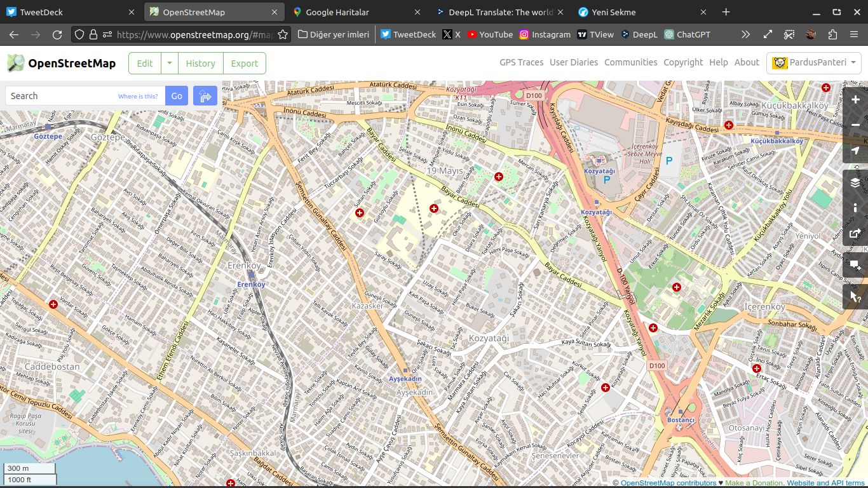Open the DeepL bookmark

click(x=639, y=34)
